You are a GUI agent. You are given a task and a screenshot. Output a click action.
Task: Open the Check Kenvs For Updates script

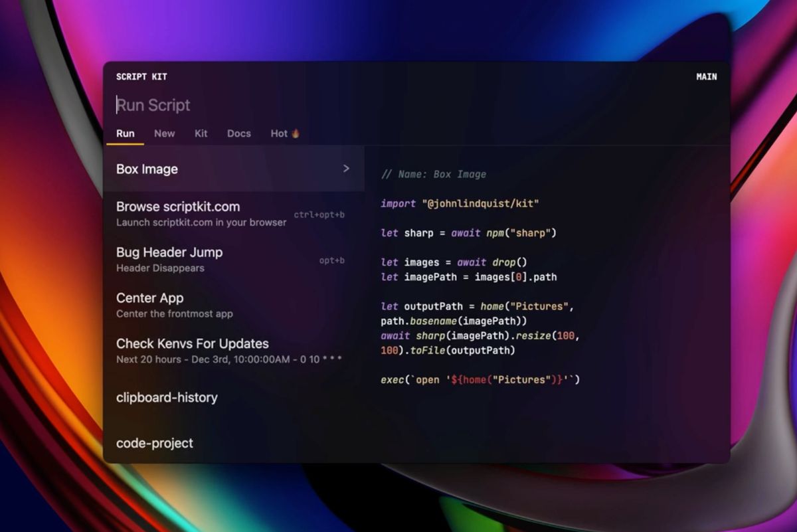click(x=192, y=344)
